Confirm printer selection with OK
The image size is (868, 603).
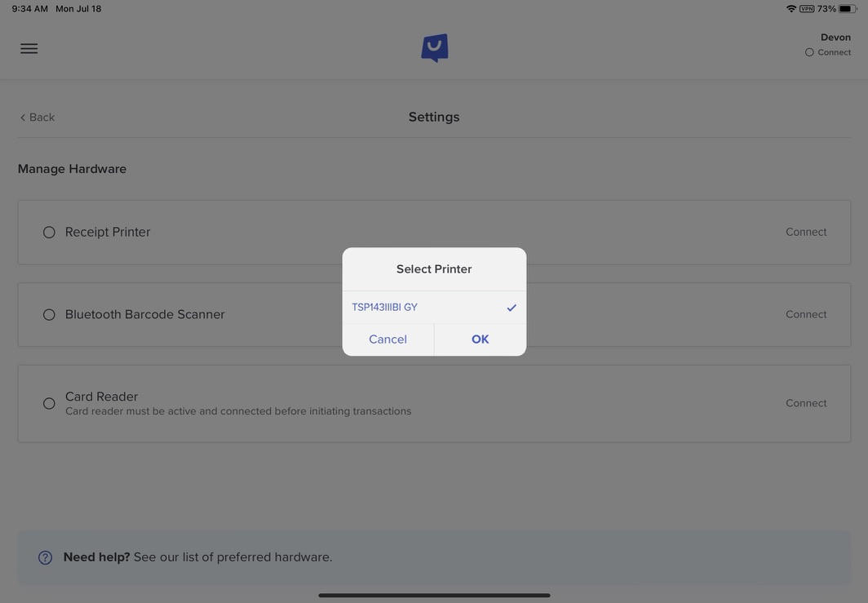480,339
